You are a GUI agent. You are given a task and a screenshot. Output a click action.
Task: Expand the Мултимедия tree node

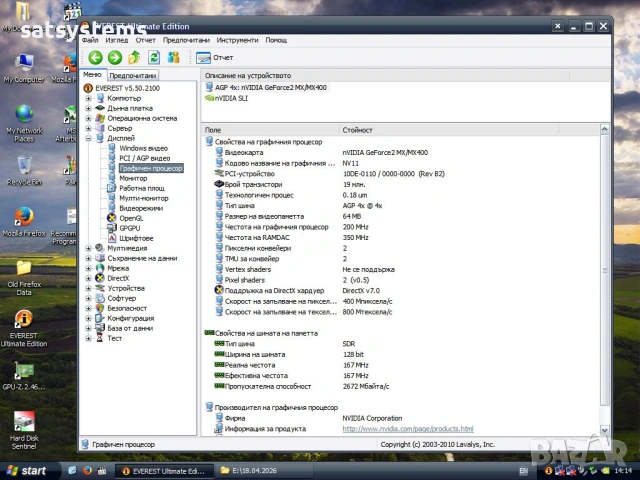click(88, 248)
